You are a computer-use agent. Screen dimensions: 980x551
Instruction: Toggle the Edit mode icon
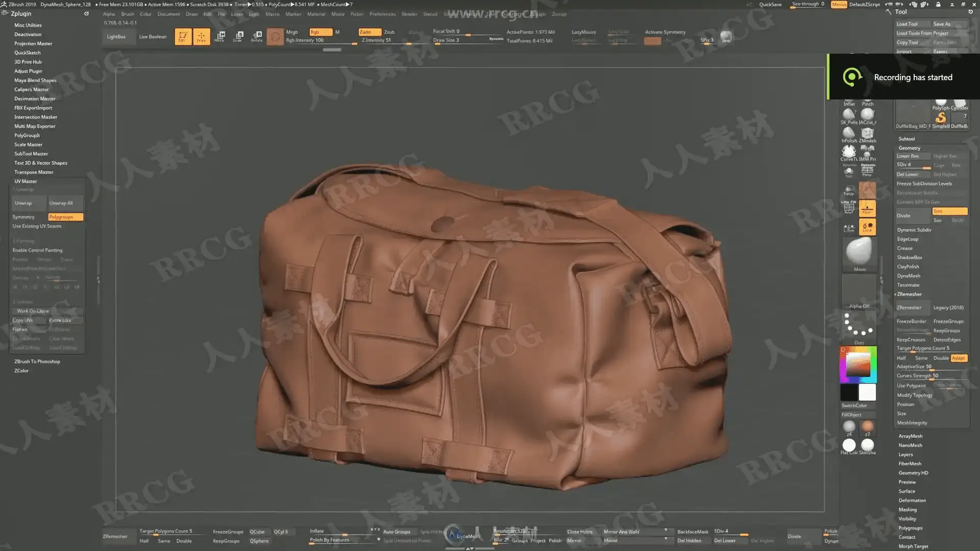(x=183, y=36)
